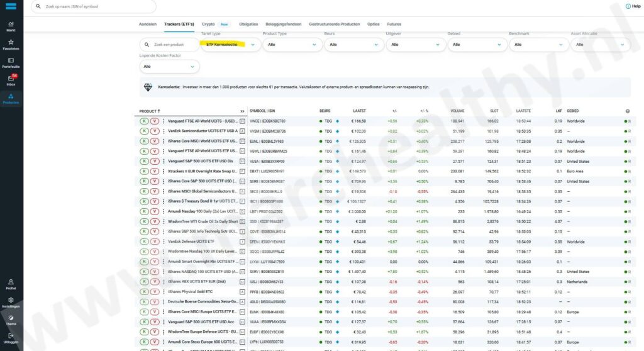Image resolution: width=644 pixels, height=351 pixels.
Task: Open the Tarief type dropdown showing ETF Kernselectie
Action: [230, 45]
